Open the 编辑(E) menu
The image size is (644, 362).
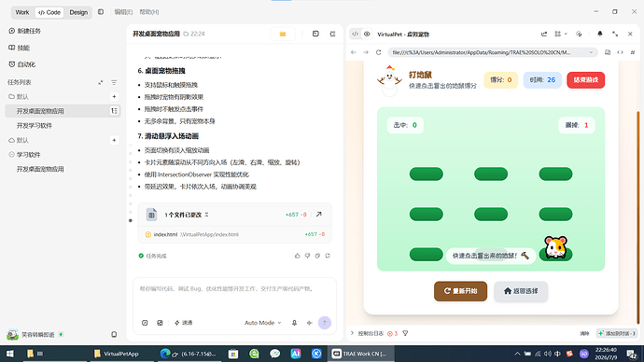[123, 12]
